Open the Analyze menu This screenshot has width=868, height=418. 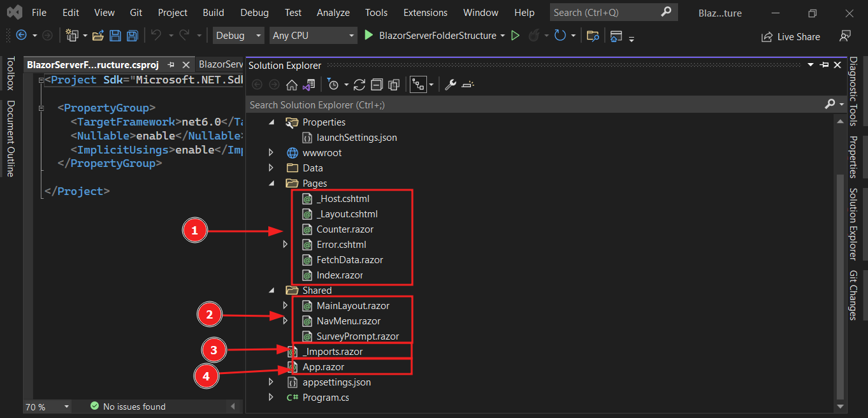tap(333, 13)
